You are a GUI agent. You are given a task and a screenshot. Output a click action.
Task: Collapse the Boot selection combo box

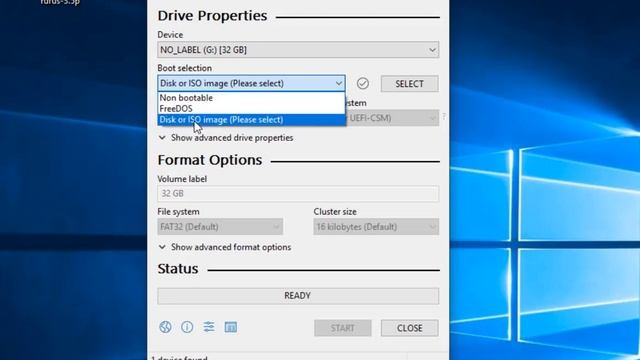[x=251, y=83]
